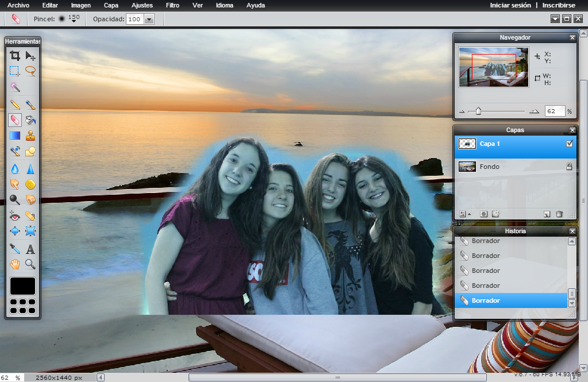Select the Pinch tool
The image size is (588, 382).
30,231
